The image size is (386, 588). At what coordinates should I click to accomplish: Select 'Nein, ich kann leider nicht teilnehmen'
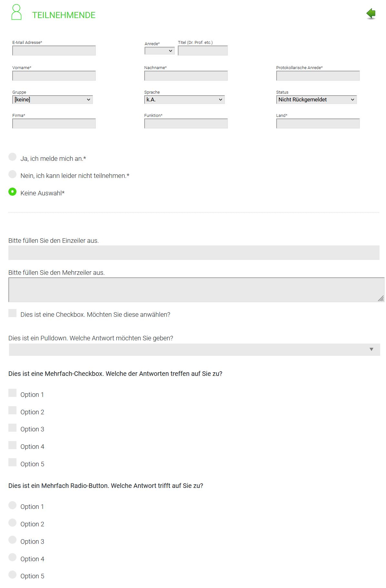click(12, 174)
